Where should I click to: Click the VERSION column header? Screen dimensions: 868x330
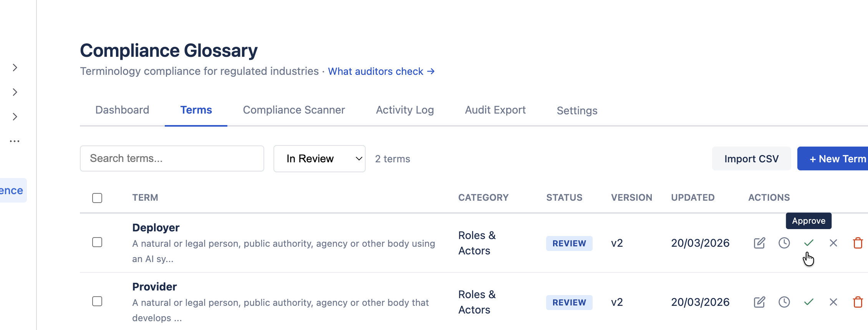(631, 198)
